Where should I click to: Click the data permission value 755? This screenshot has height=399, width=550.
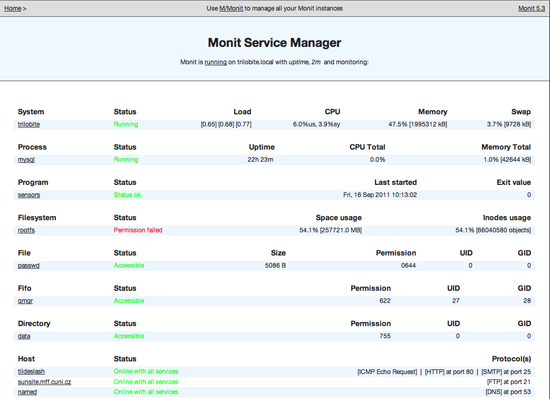385,336
